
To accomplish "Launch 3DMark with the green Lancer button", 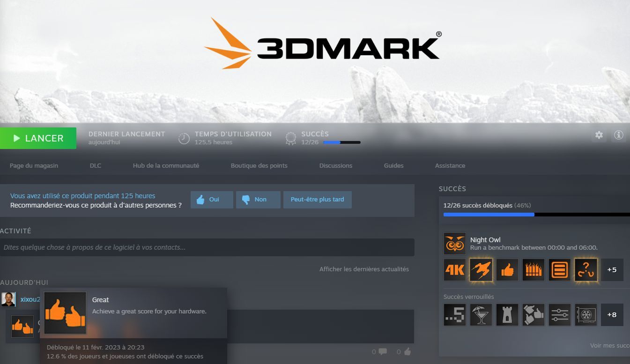I will click(38, 138).
